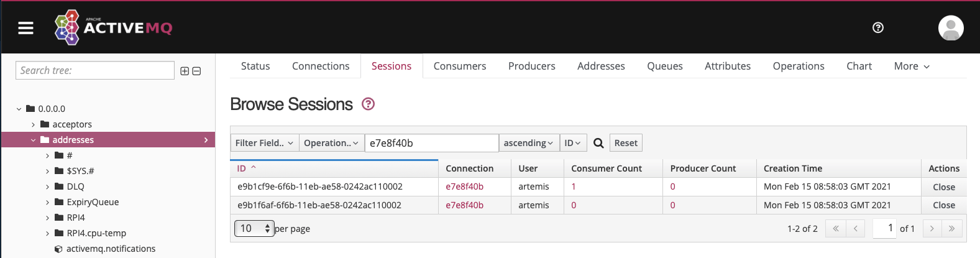Image resolution: width=980 pixels, height=258 pixels.
Task: Click the magnifier search filter icon
Action: 598,143
